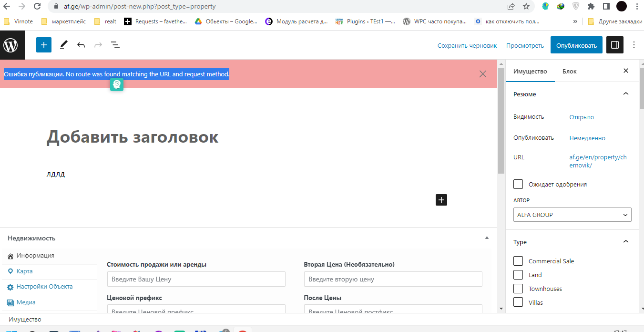Click the download manager globe extension icon
Image resolution: width=644 pixels, height=332 pixels.
pyautogui.click(x=561, y=7)
